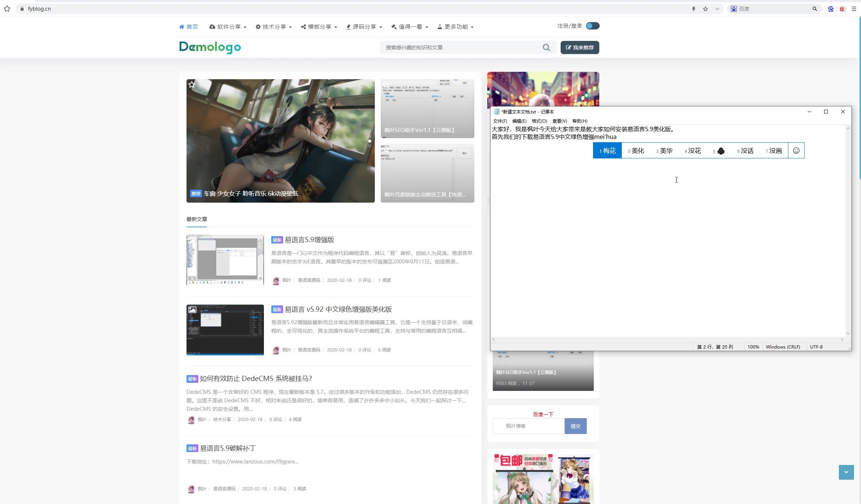Open Notepad 格式(O) menu

[539, 121]
